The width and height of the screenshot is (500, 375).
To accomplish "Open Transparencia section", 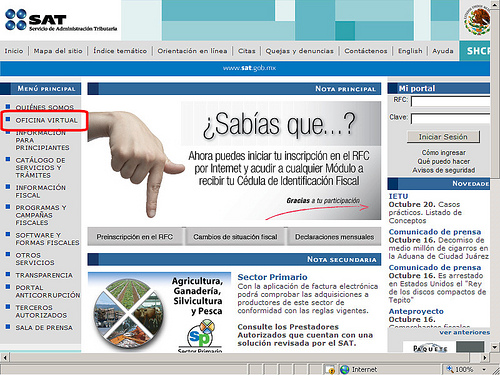I will tap(44, 275).
